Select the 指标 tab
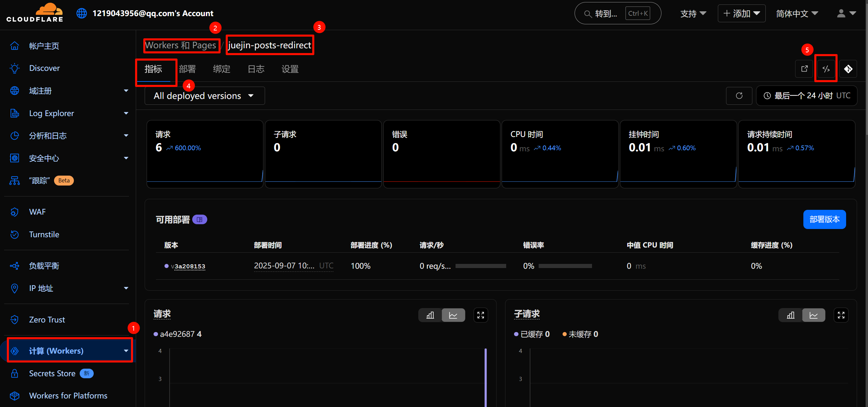 click(x=153, y=69)
